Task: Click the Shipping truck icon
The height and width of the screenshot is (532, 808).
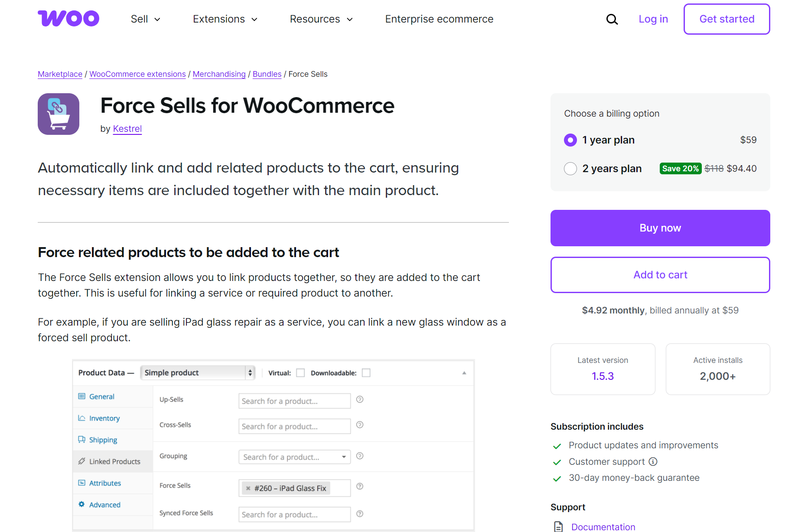Action: click(81, 440)
